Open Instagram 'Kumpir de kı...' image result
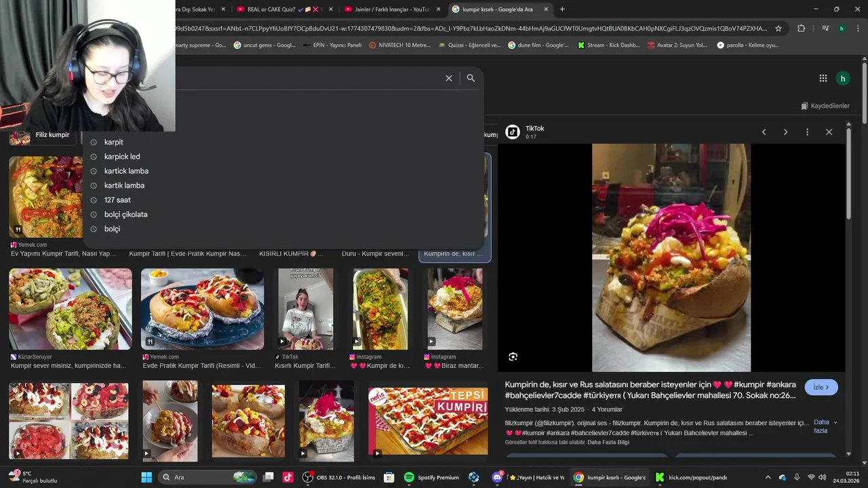Image resolution: width=868 pixels, height=488 pixels. pyautogui.click(x=380, y=309)
